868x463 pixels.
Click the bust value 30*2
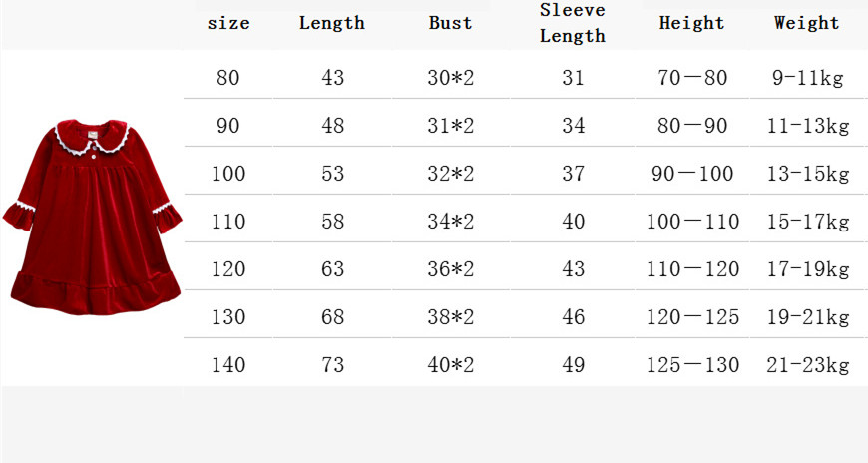pyautogui.click(x=451, y=78)
